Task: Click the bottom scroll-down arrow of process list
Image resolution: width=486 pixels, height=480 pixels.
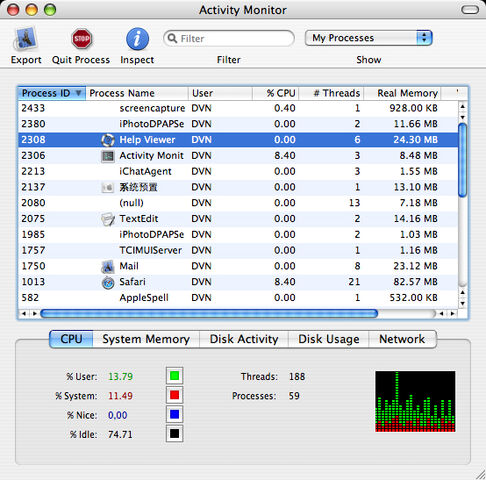Action: [x=462, y=303]
